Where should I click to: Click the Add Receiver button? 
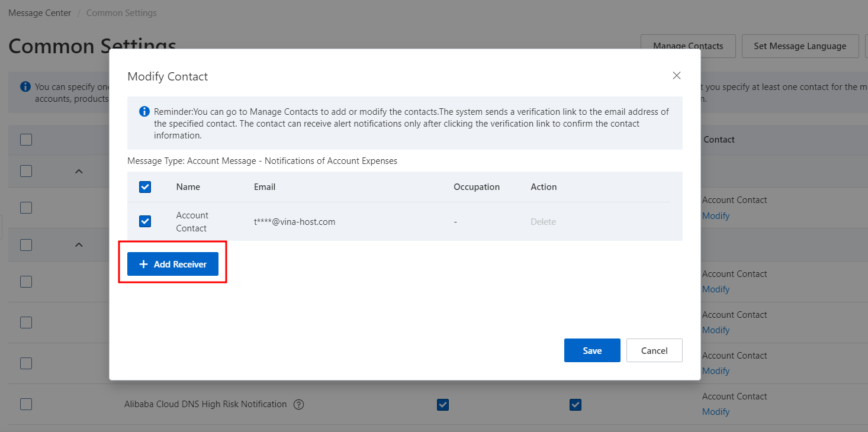click(x=173, y=264)
